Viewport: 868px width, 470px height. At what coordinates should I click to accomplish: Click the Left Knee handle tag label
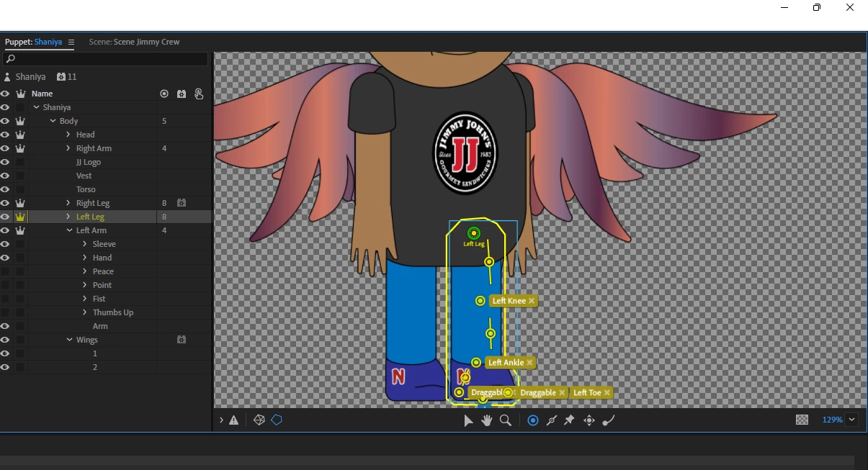click(509, 301)
